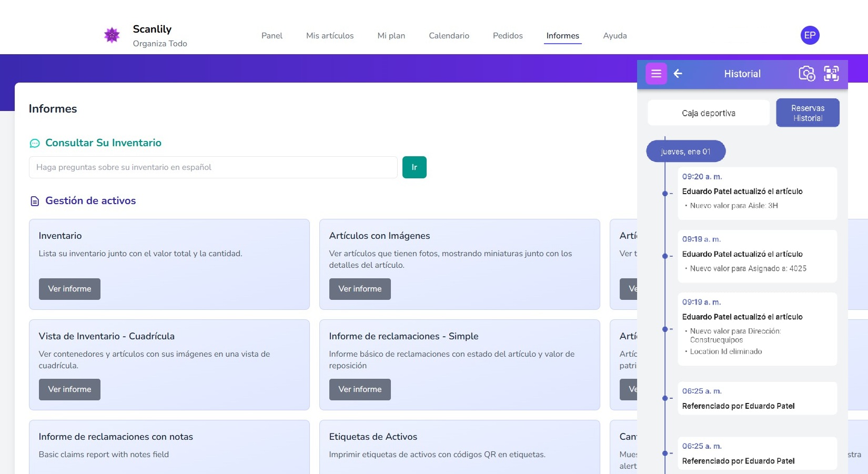Image resolution: width=868 pixels, height=474 pixels.
Task: Click the Scanlily brand name
Action: click(152, 29)
